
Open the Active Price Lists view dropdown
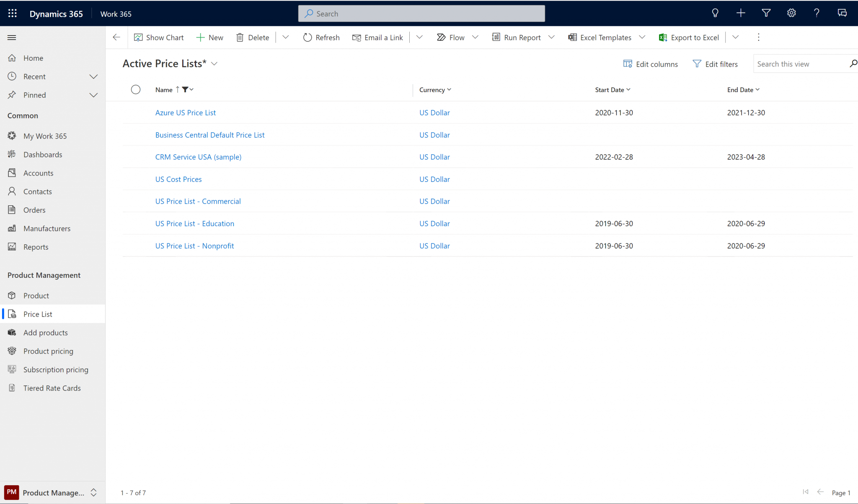pyautogui.click(x=214, y=64)
